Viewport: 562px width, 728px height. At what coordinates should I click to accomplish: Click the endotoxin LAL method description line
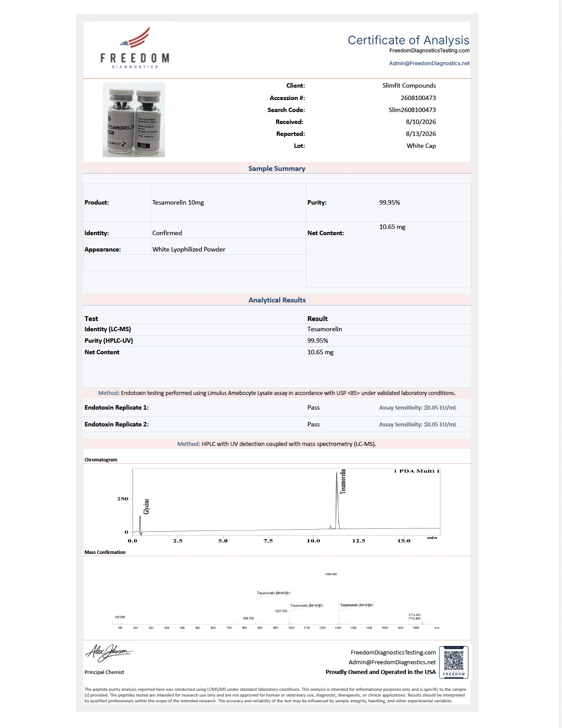click(277, 393)
